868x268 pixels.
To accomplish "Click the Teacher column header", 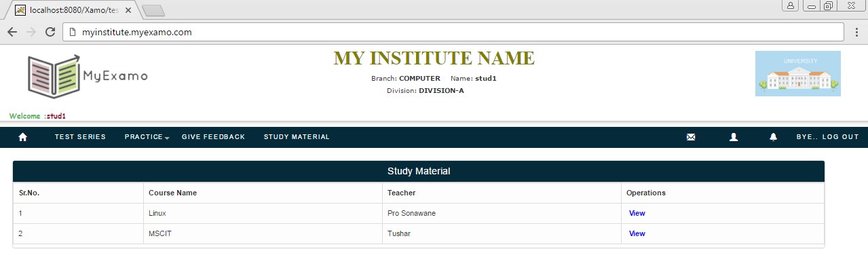I will coord(401,193).
